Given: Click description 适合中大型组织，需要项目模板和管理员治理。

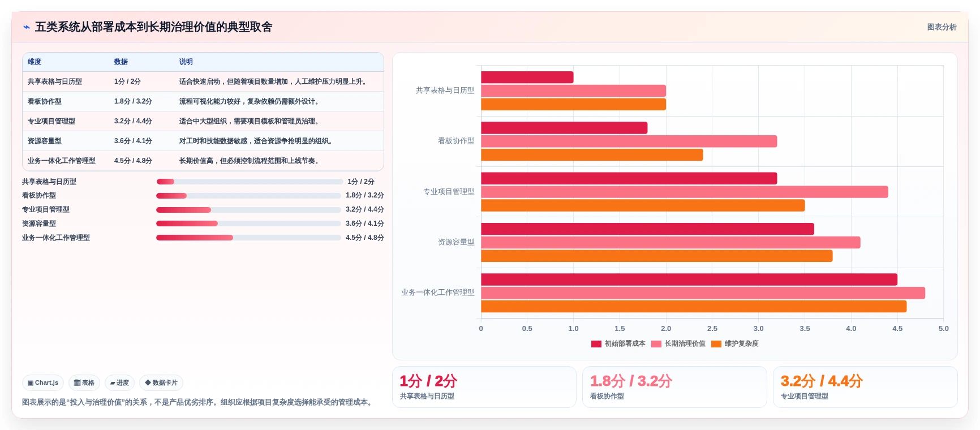Looking at the screenshot, I should pos(251,121).
